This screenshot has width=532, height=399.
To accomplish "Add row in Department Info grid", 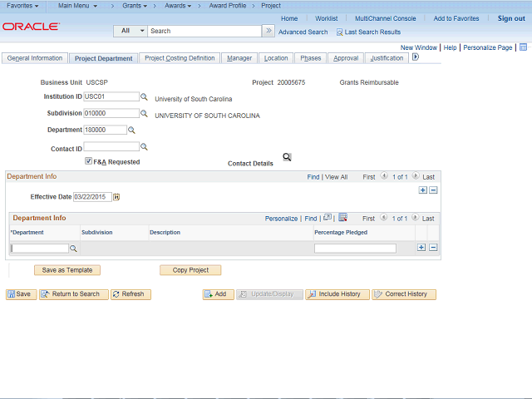I will tap(421, 248).
